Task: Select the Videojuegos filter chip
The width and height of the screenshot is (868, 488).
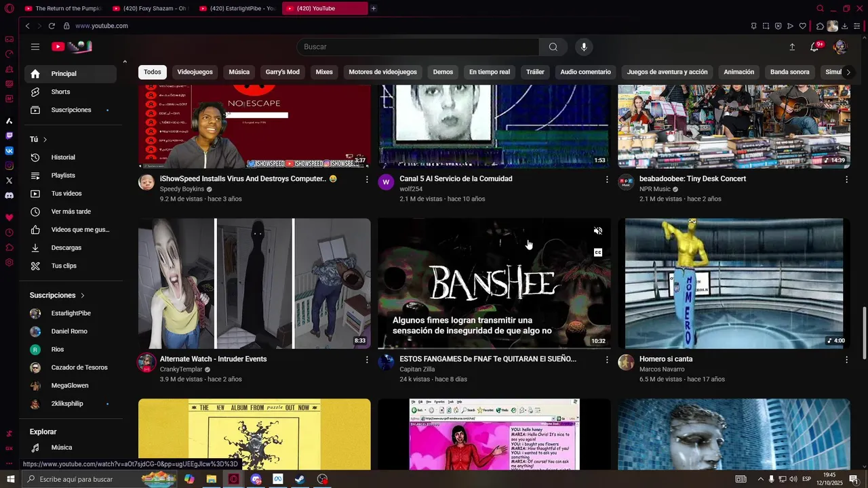Action: tap(195, 72)
